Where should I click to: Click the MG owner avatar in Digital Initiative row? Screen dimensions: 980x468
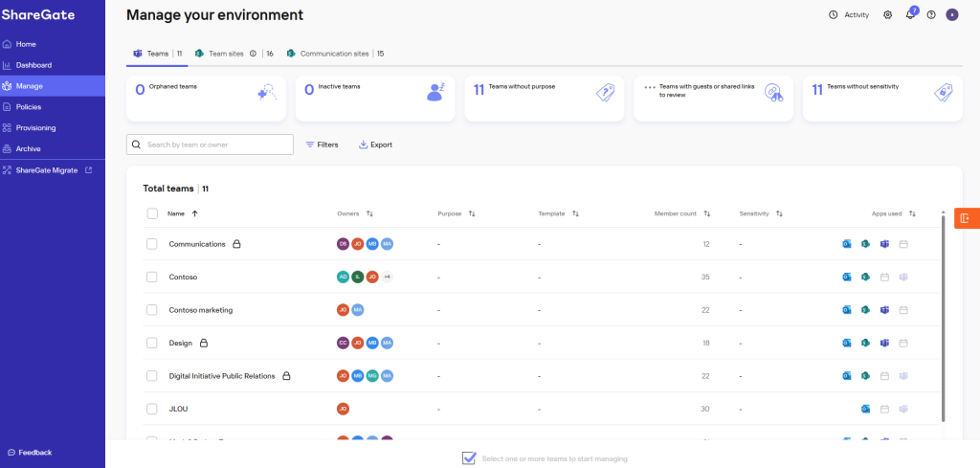click(x=372, y=376)
